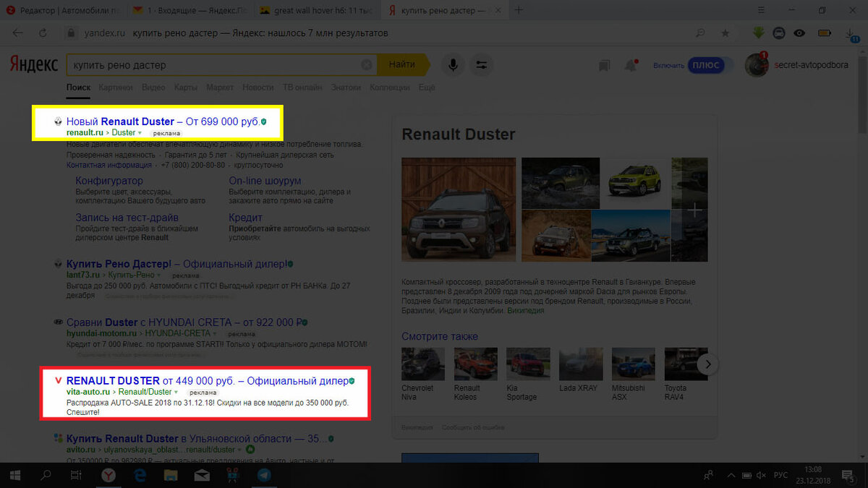Viewport: 868px width, 488px height.
Task: Open Yandex collections bookmark icon in header
Action: pos(604,65)
